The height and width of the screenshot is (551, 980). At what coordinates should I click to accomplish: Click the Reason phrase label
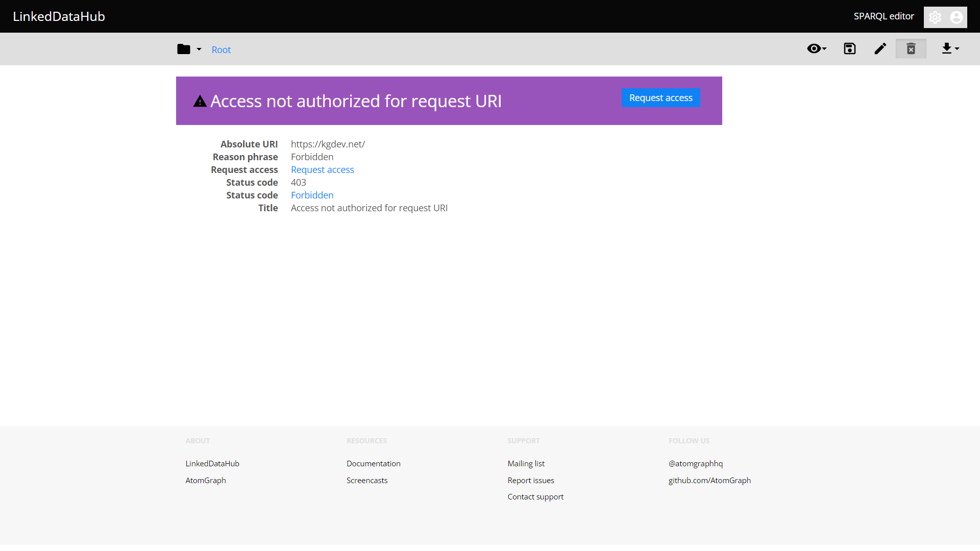245,157
